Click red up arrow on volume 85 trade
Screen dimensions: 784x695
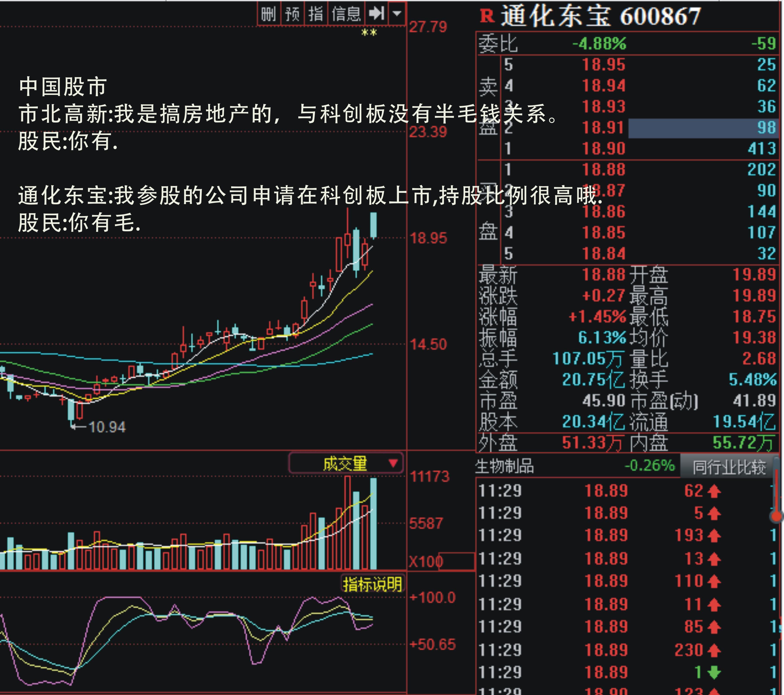pos(714,627)
